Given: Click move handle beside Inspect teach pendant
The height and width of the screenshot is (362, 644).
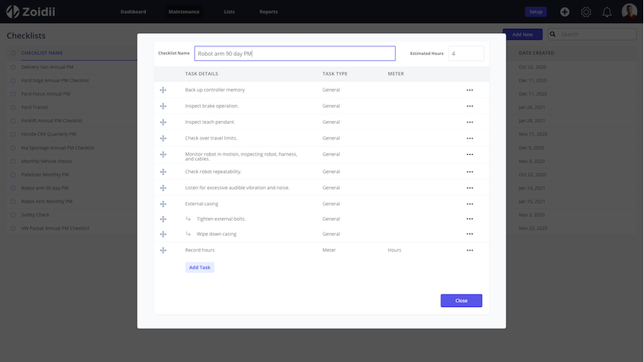Looking at the screenshot, I should click(x=163, y=122).
